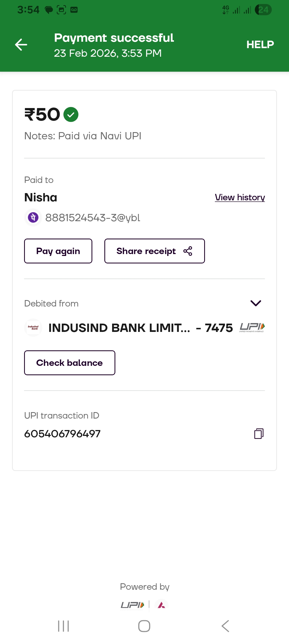Tap Check balance for IndusInd account
289x644 pixels.
(x=70, y=363)
